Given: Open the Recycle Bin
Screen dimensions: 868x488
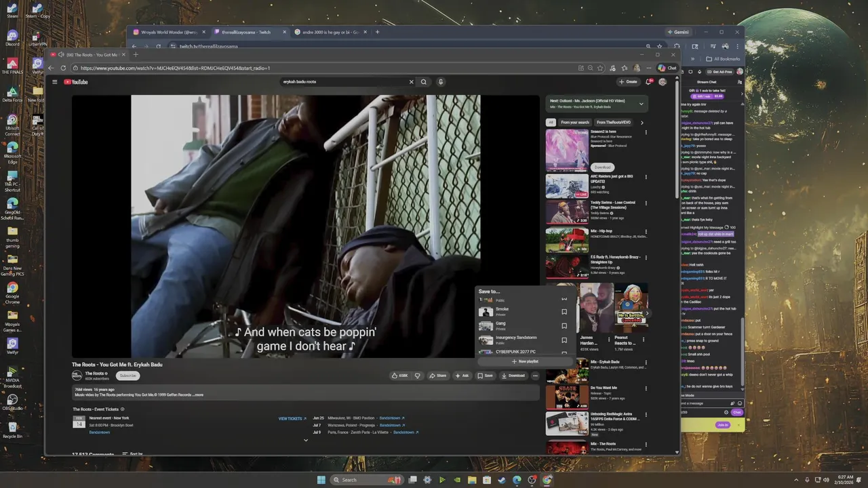Looking at the screenshot, I should (12, 430).
